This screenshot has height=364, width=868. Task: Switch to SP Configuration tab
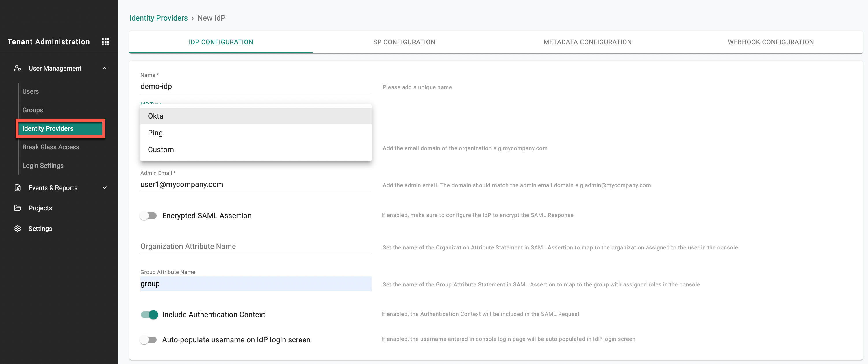(404, 42)
